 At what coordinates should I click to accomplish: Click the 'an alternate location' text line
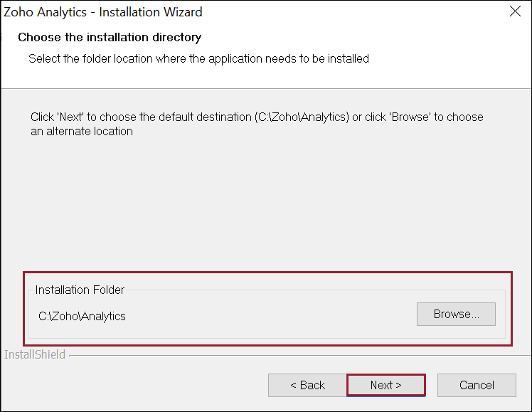82,131
